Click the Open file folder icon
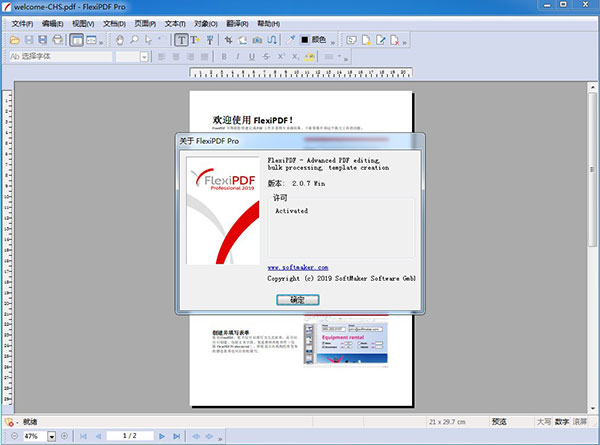The image size is (600, 445). (x=15, y=40)
